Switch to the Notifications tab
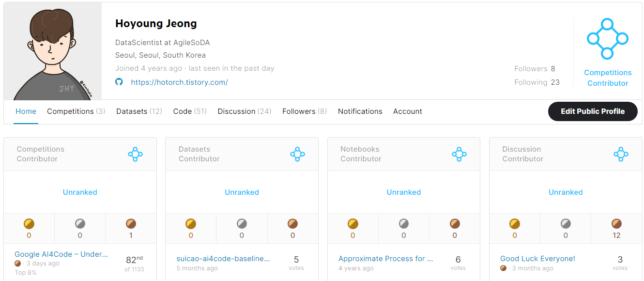Screen dimensions: 644x281 (360, 111)
